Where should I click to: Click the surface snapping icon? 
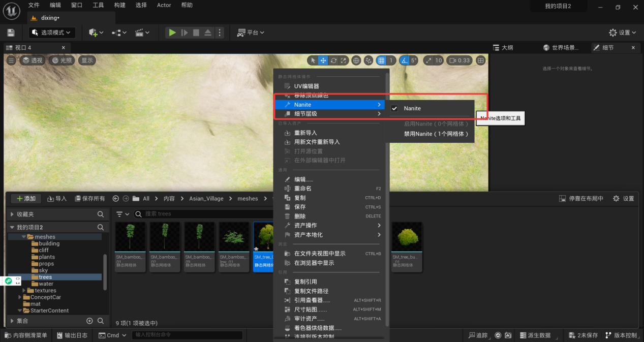[369, 60]
